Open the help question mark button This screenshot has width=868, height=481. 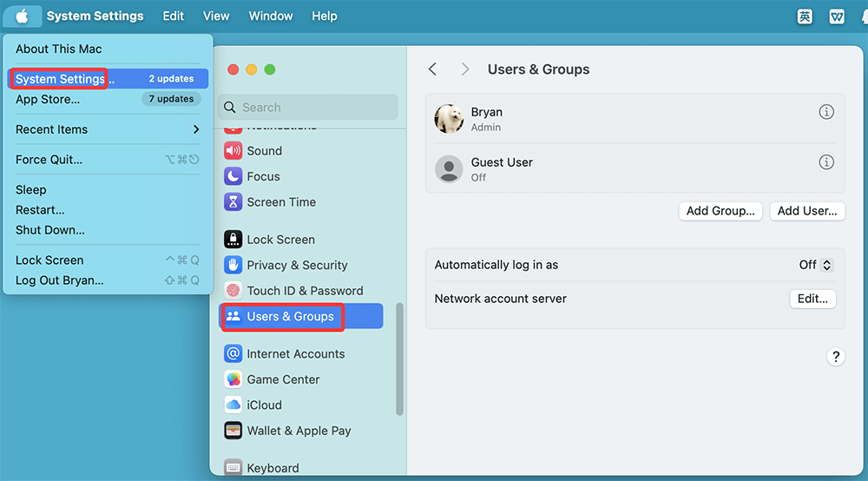tap(836, 357)
